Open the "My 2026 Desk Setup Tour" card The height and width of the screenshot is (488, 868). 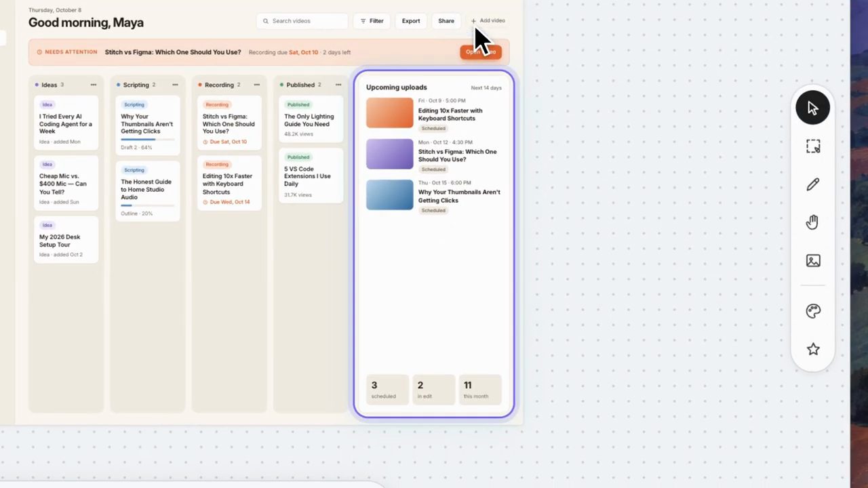66,239
